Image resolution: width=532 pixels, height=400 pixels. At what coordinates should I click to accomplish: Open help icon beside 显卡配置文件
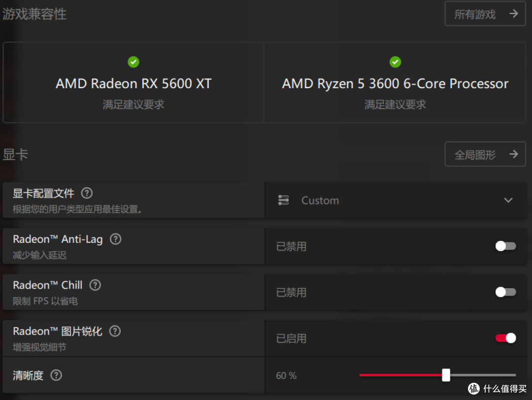[87, 193]
